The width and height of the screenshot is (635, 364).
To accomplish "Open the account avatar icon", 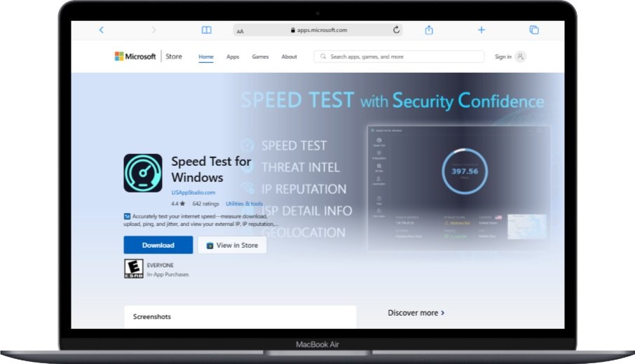I will click(x=520, y=57).
